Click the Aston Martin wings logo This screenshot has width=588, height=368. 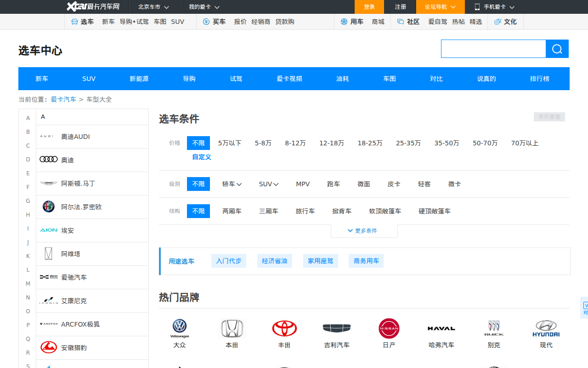pos(49,183)
